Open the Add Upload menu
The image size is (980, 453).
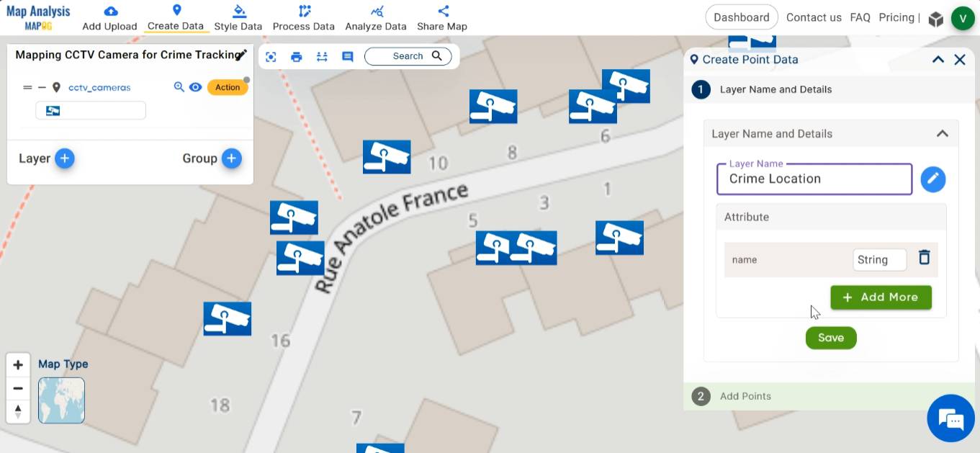point(109,18)
